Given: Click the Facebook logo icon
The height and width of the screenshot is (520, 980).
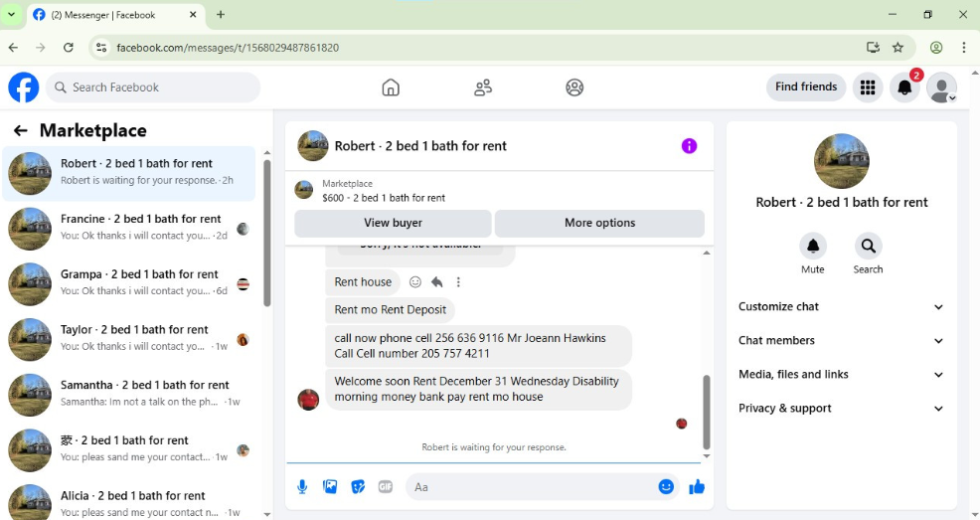Looking at the screenshot, I should pos(24,87).
